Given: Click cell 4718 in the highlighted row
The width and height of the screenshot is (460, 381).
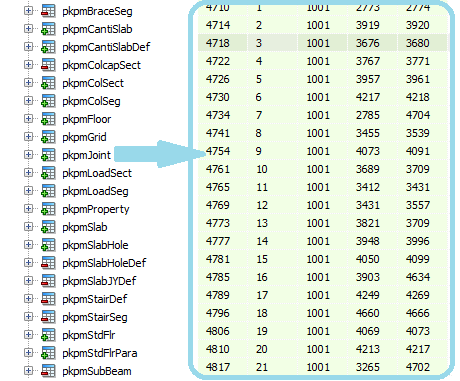Looking at the screenshot, I should pyautogui.click(x=218, y=43).
